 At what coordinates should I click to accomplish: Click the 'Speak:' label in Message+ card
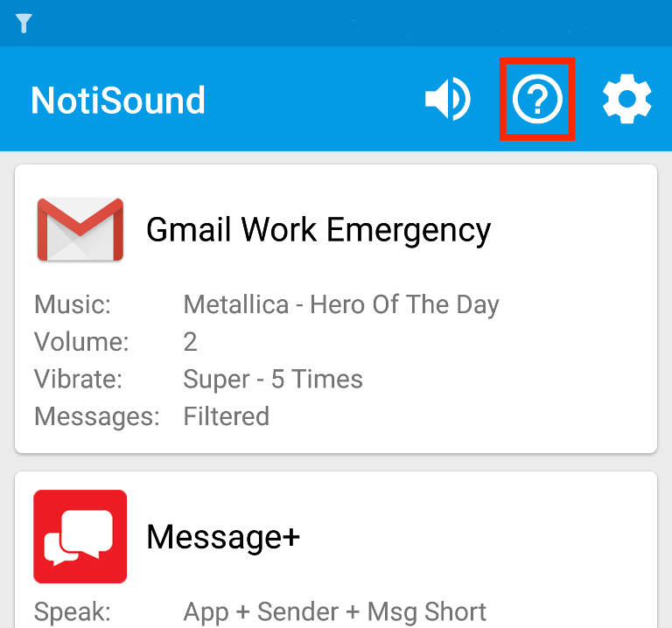73,611
